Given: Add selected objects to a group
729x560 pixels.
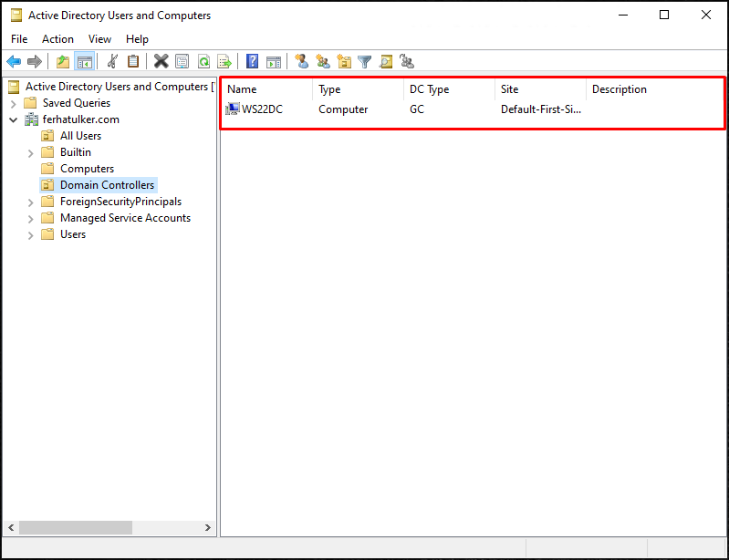Looking at the screenshot, I should click(407, 61).
